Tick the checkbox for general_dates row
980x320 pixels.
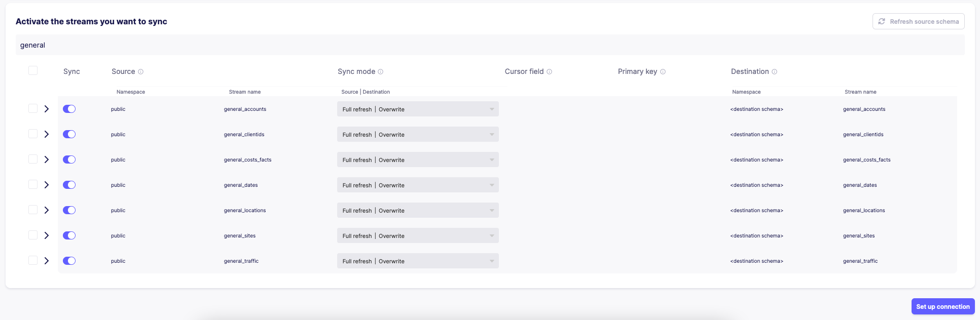click(33, 184)
